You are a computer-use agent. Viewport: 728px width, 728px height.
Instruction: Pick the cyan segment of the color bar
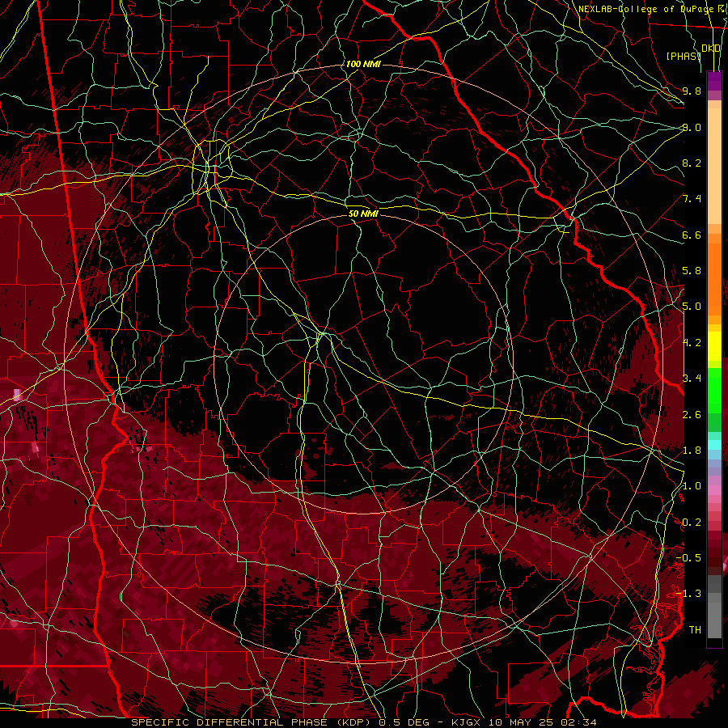coord(714,445)
